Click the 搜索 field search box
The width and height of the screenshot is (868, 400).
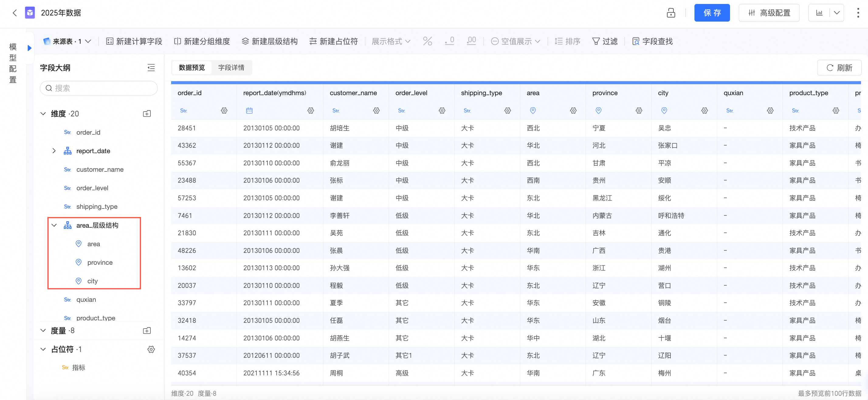(99, 88)
